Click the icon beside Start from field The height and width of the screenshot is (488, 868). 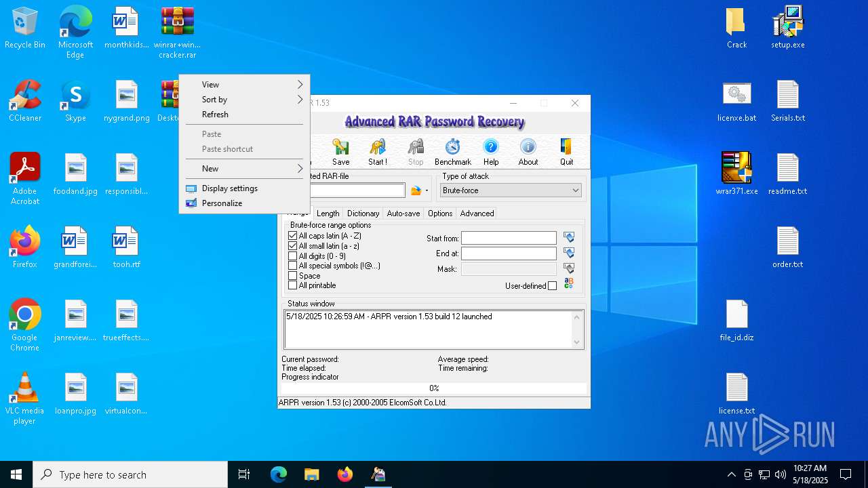pos(569,238)
